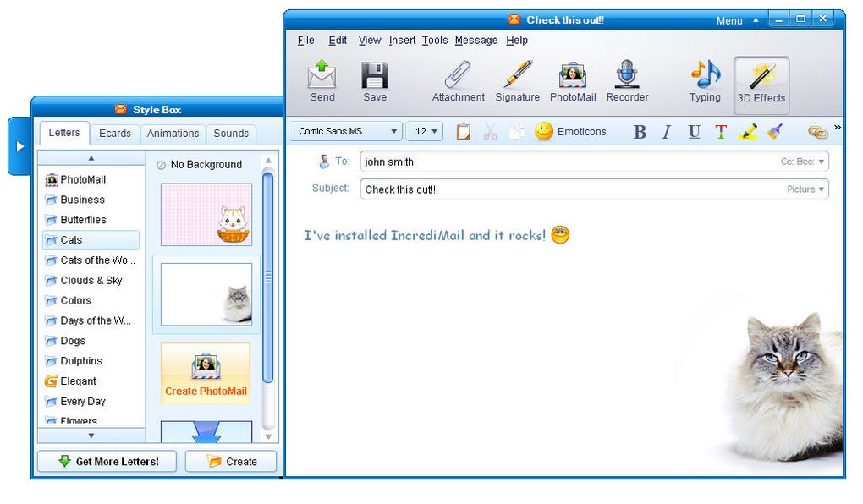Open the Comic Sans MS font dropdown
The width and height of the screenshot is (863, 504).
coord(345,132)
